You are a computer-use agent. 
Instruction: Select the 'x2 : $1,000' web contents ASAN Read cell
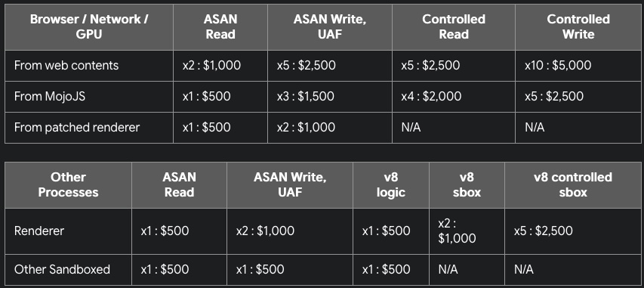coord(211,66)
